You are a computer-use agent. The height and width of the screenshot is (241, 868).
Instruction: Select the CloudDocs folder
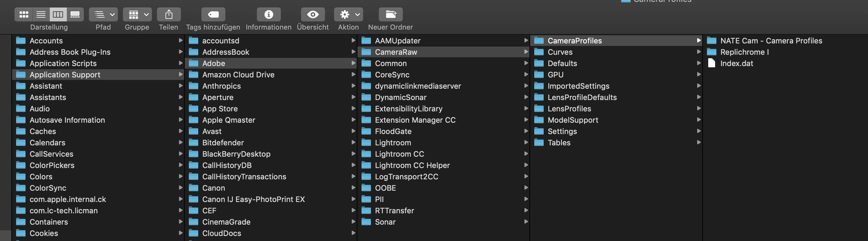[271, 233]
